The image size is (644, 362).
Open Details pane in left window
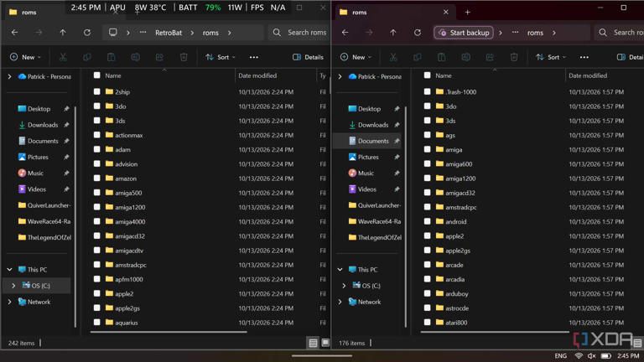308,57
